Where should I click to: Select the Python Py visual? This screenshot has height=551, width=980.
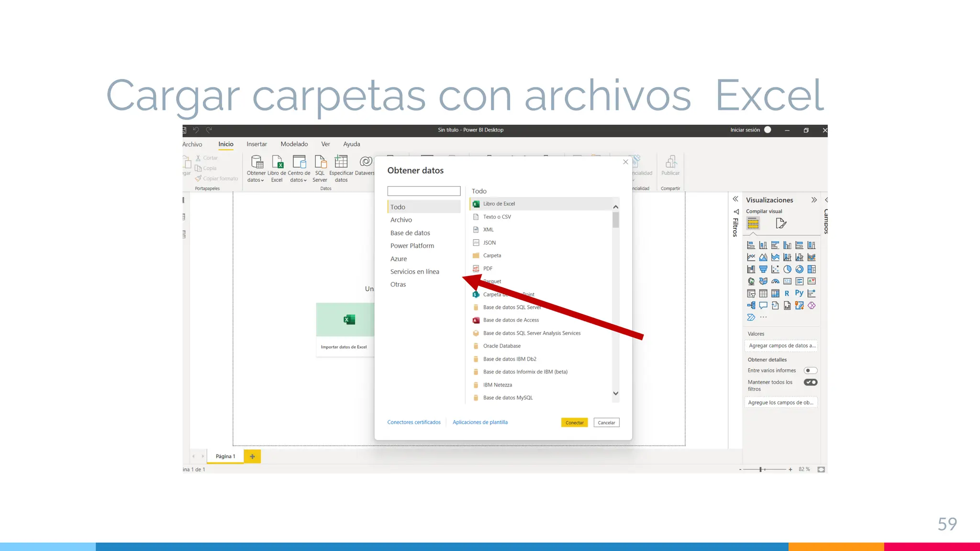click(799, 293)
